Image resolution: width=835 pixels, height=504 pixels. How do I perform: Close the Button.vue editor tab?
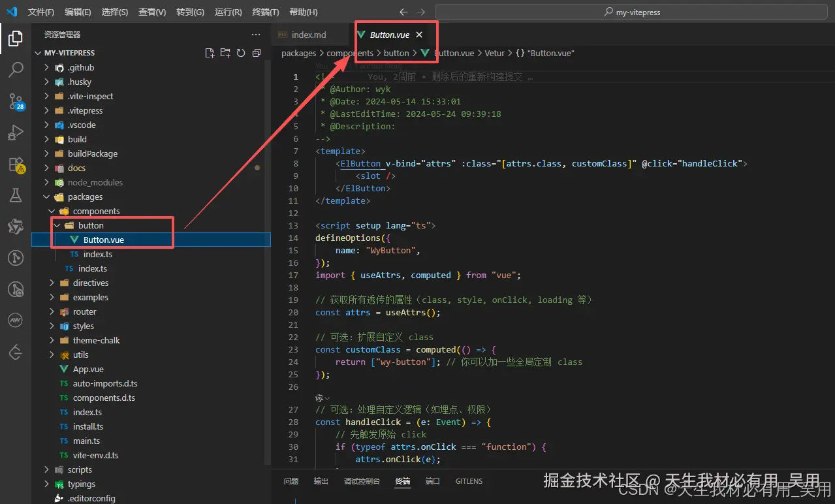[419, 35]
